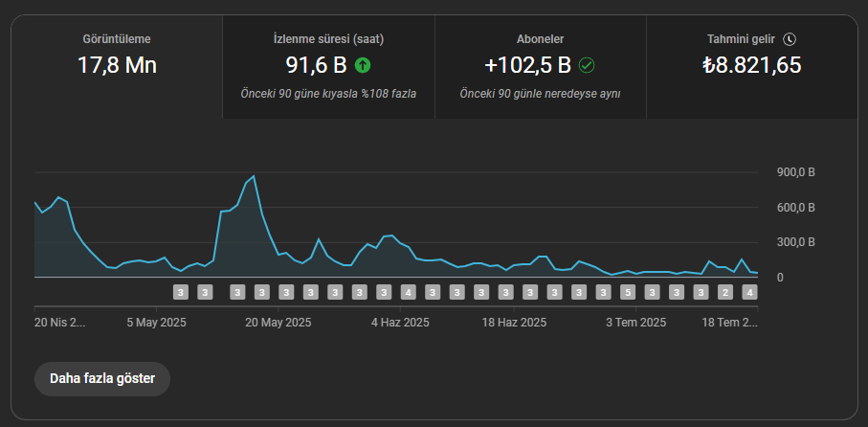Click 'Önceki 90 günle neredeyse aynı' text

tap(541, 94)
